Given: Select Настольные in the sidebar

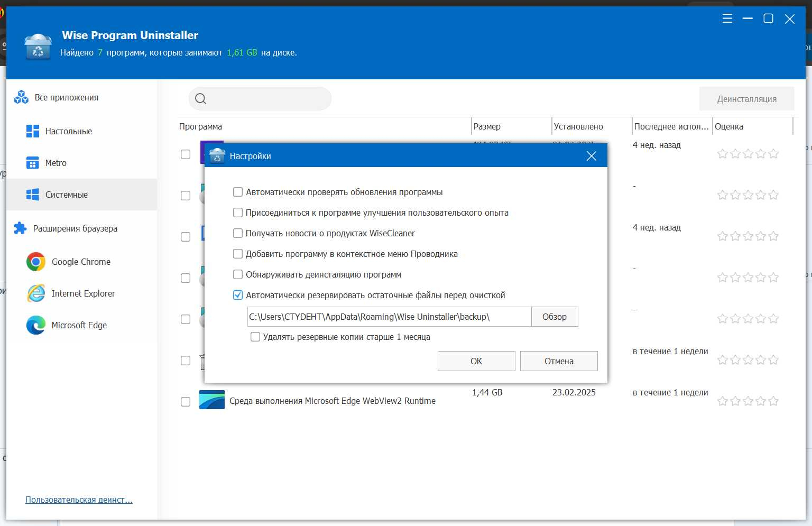Looking at the screenshot, I should (82, 131).
